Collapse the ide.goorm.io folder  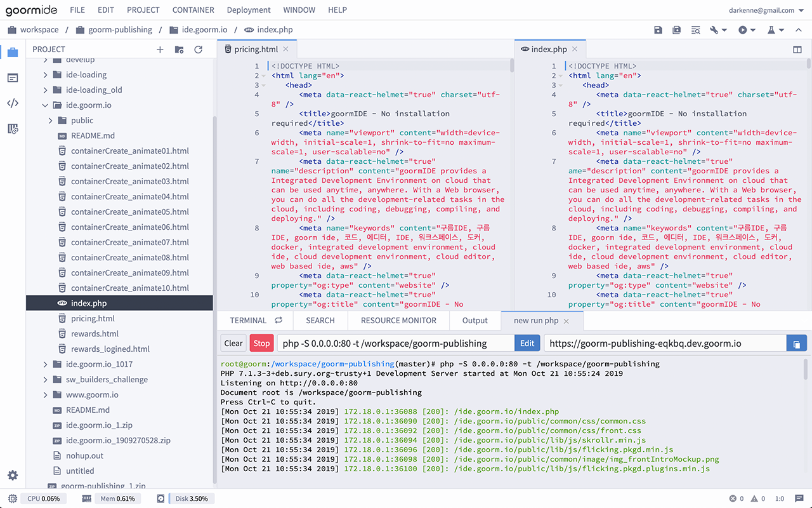pyautogui.click(x=44, y=105)
